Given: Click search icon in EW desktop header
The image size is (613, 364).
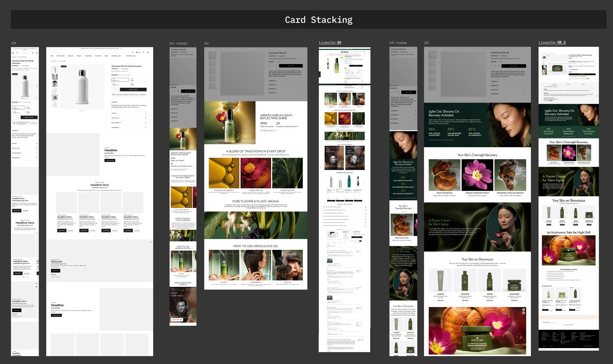Looking at the screenshot, I should point(133,52).
